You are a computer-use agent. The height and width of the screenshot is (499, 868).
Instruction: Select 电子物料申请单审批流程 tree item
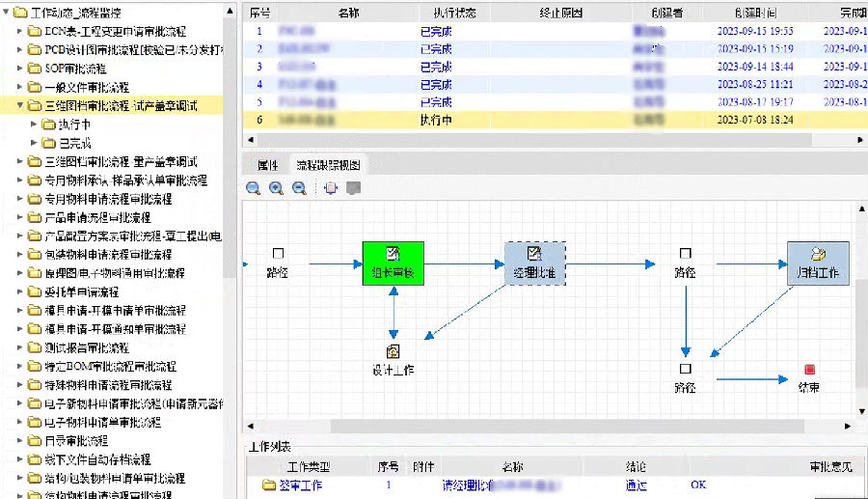(x=102, y=422)
